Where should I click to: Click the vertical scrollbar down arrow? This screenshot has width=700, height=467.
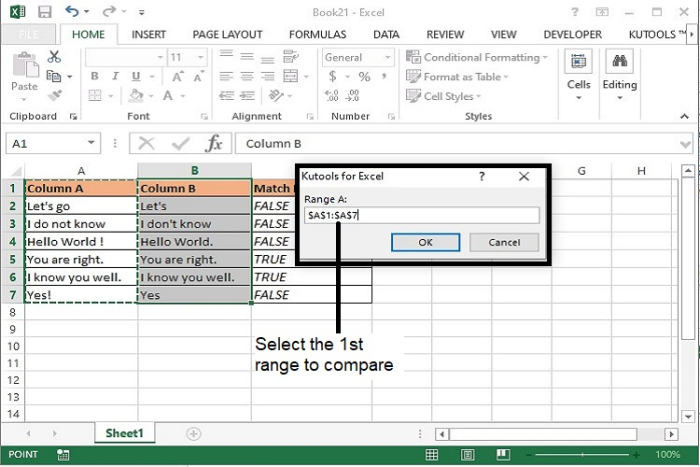point(688,416)
